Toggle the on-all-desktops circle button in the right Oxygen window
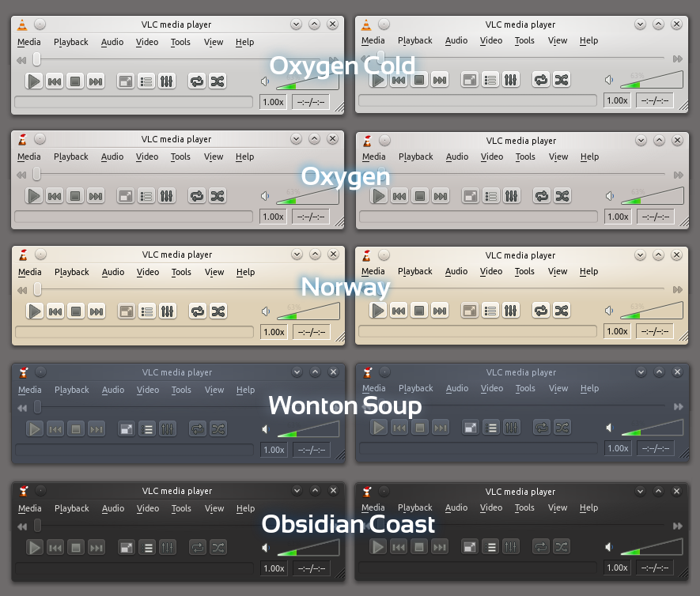Viewport: 700px width, 596px height. [x=385, y=141]
